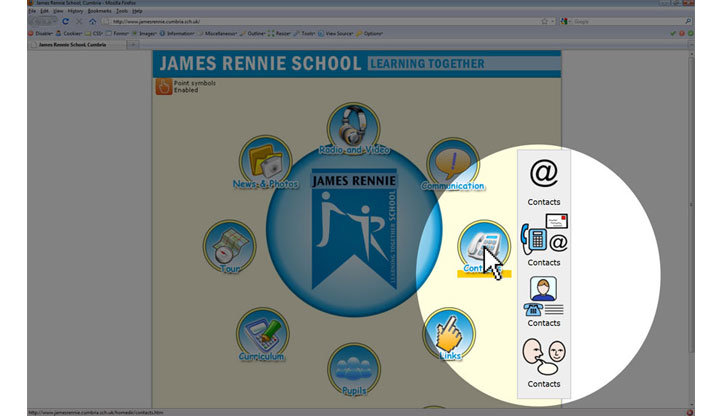The image size is (722, 416).
Task: Open the View menu
Action: coord(58,11)
